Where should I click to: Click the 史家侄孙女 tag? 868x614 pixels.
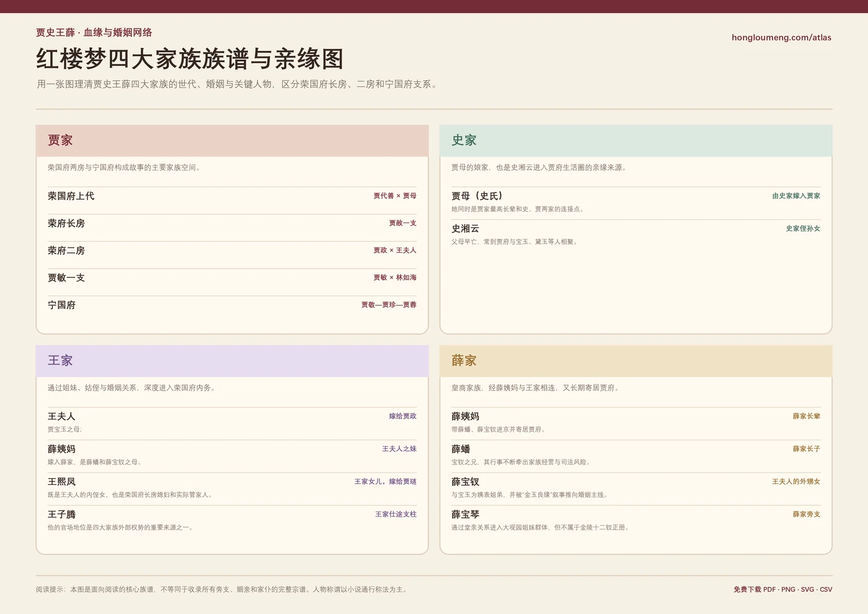803,229
